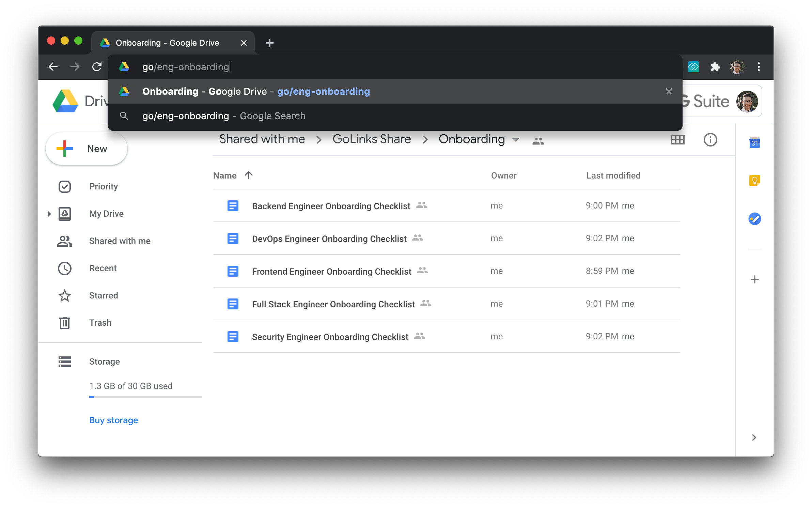Open Google Keep side panel icon

click(x=754, y=181)
